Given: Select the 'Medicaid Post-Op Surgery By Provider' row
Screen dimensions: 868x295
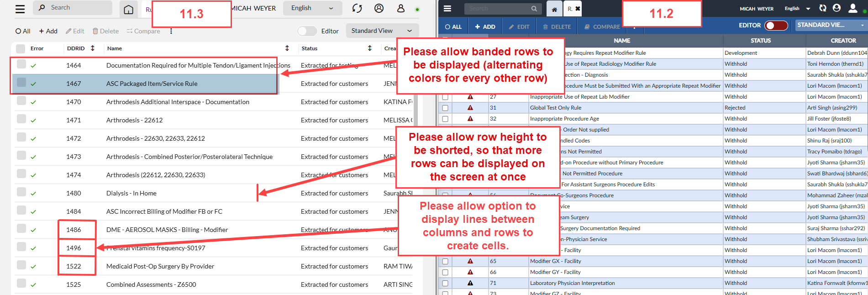Looking at the screenshot, I should click(x=214, y=267).
